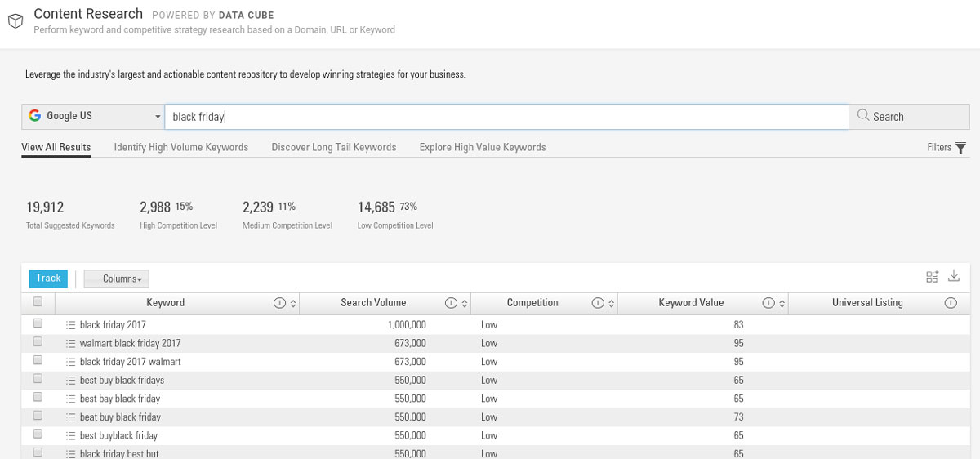The height and width of the screenshot is (459, 980).
Task: Click the Filters funnel icon
Action: 960,148
